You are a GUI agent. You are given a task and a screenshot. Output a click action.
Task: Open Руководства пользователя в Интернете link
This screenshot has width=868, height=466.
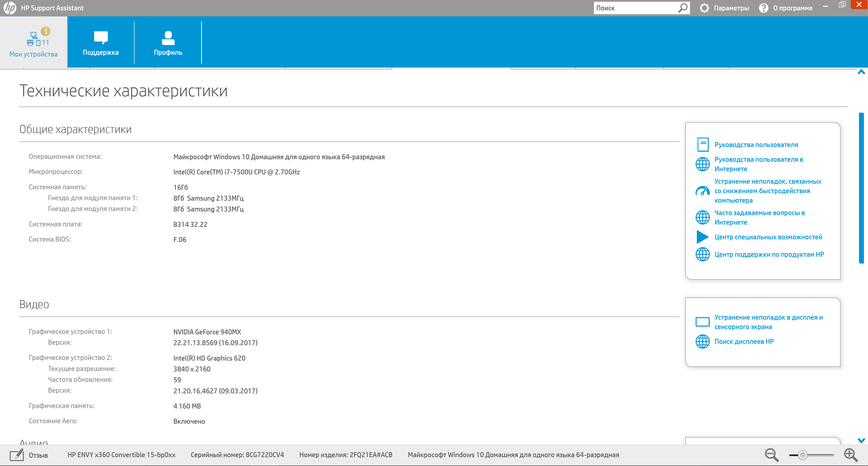[x=759, y=164]
